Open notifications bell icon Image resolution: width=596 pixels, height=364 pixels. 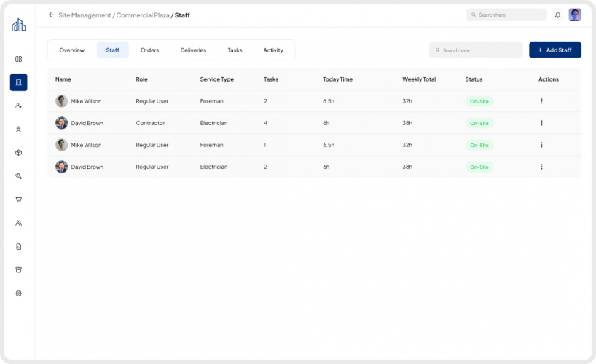(557, 15)
